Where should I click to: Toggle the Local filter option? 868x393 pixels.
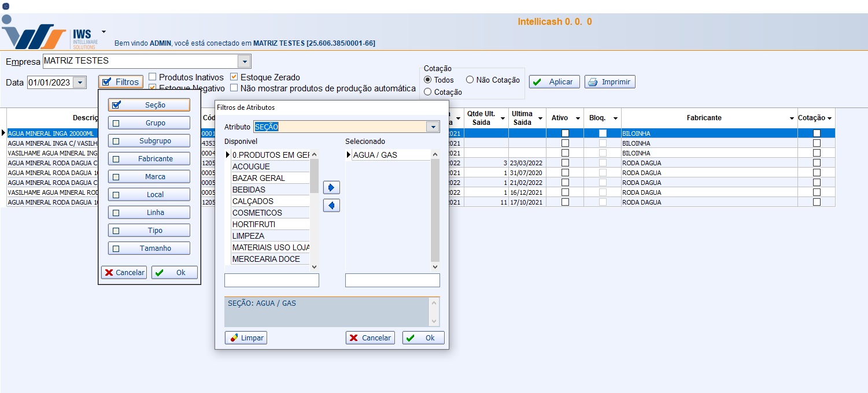tap(149, 195)
